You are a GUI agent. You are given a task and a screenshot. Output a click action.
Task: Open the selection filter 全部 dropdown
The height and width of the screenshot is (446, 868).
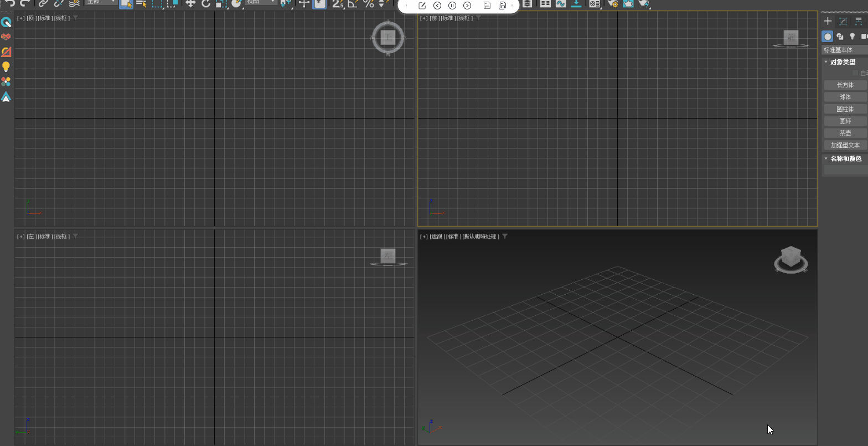tap(101, 2)
